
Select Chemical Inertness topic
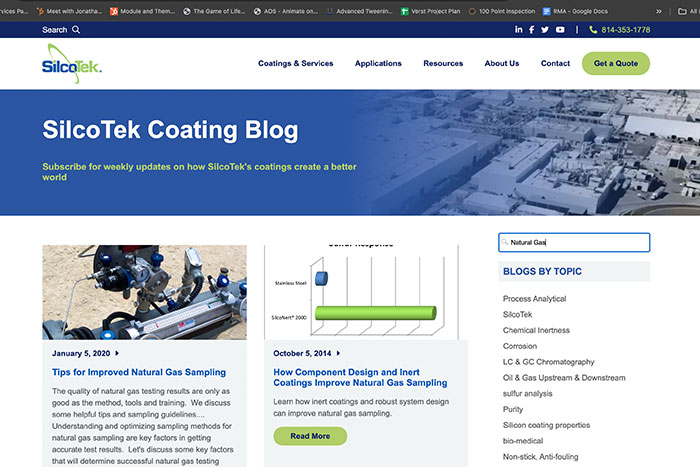pyautogui.click(x=536, y=330)
